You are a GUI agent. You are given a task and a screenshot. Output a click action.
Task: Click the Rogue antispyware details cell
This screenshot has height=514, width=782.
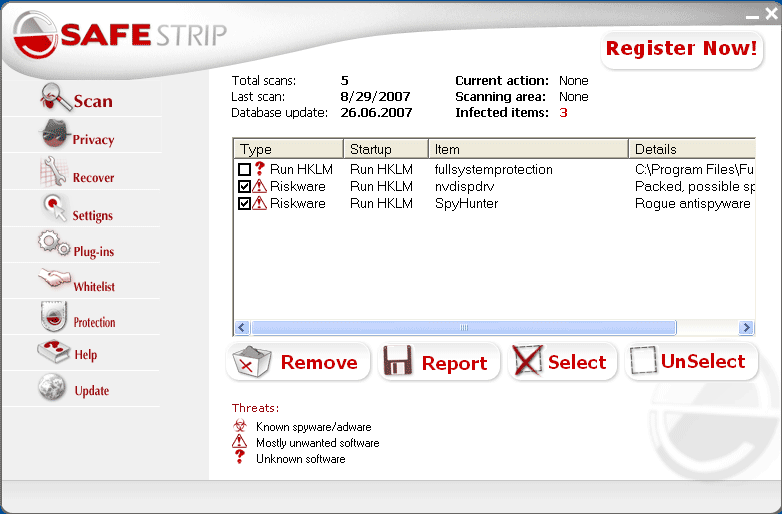(x=693, y=203)
